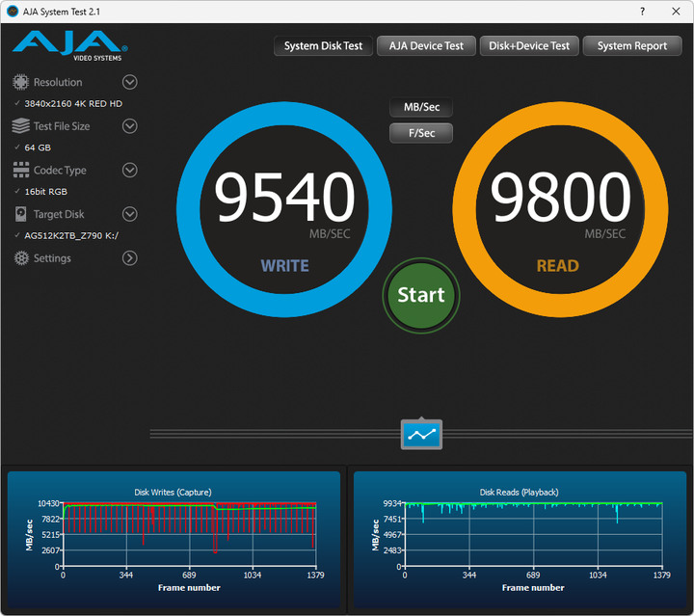Click the Target Disk drive icon
Screen dimensions: 694x616
click(20, 214)
